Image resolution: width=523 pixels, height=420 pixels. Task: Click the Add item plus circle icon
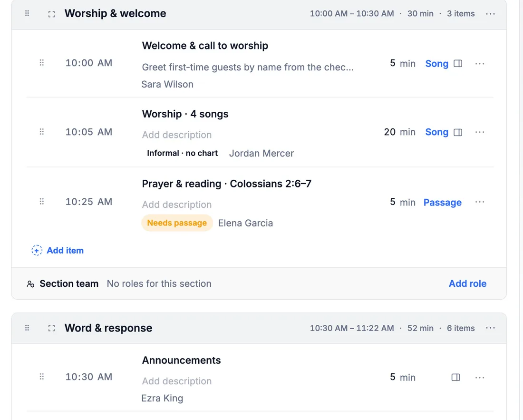(37, 250)
